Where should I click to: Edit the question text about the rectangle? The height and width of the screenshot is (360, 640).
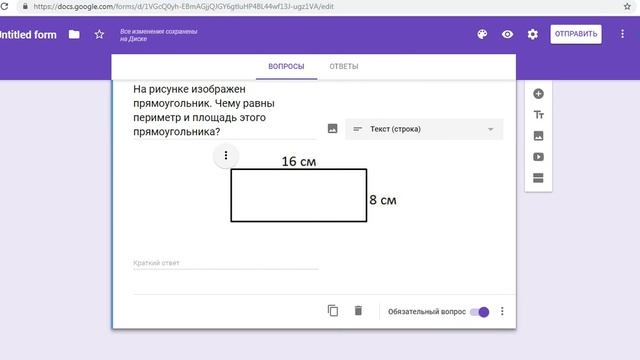pos(224,110)
